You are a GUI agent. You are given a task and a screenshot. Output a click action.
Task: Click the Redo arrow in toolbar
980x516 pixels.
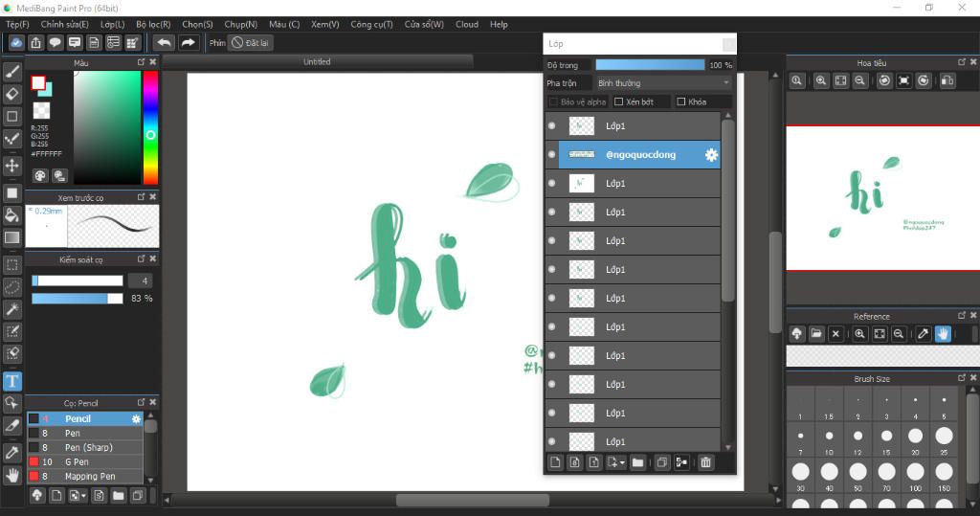[188, 42]
